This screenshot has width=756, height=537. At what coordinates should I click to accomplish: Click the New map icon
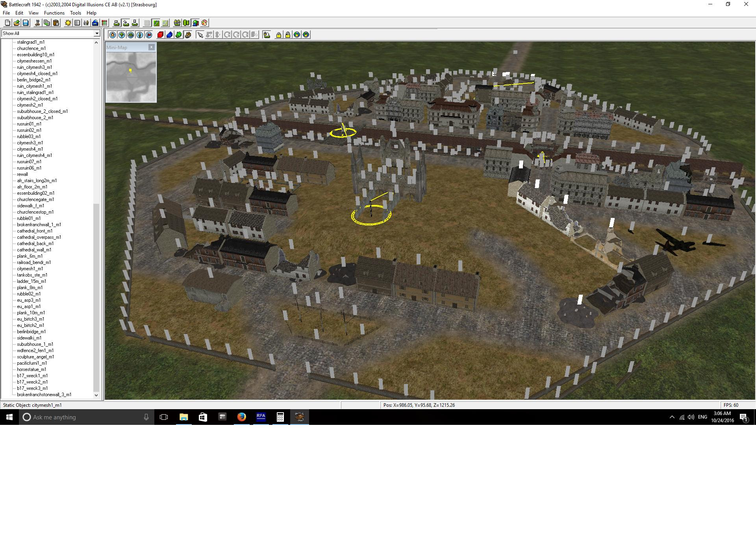pos(7,23)
